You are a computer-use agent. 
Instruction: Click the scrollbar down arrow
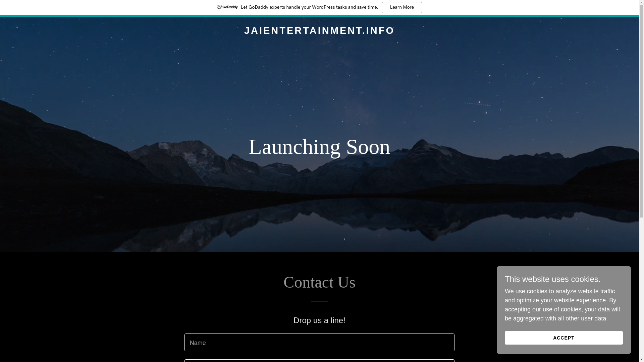pos(641,359)
